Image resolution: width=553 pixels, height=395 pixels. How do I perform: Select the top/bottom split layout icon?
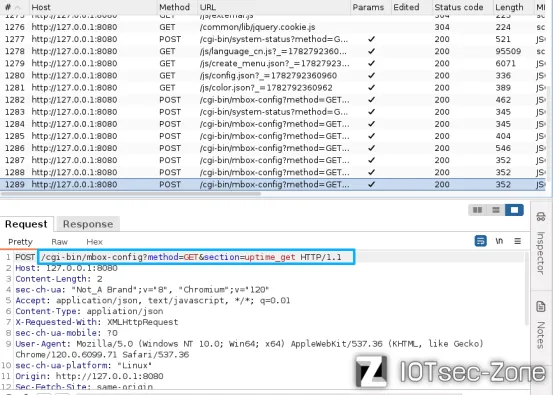pyautogui.click(x=496, y=210)
